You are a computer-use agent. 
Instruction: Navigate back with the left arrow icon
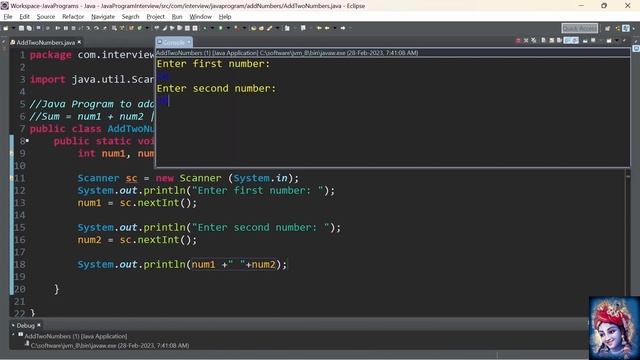(327, 28)
